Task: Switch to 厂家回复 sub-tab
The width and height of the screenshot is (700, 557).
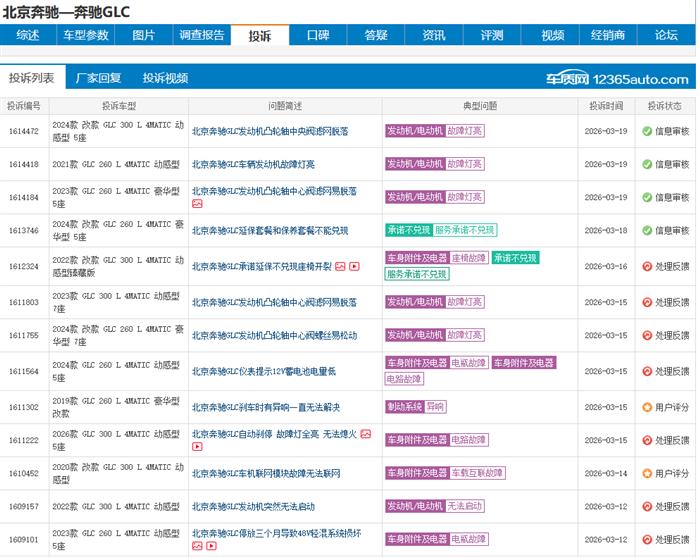Action: coord(99,78)
